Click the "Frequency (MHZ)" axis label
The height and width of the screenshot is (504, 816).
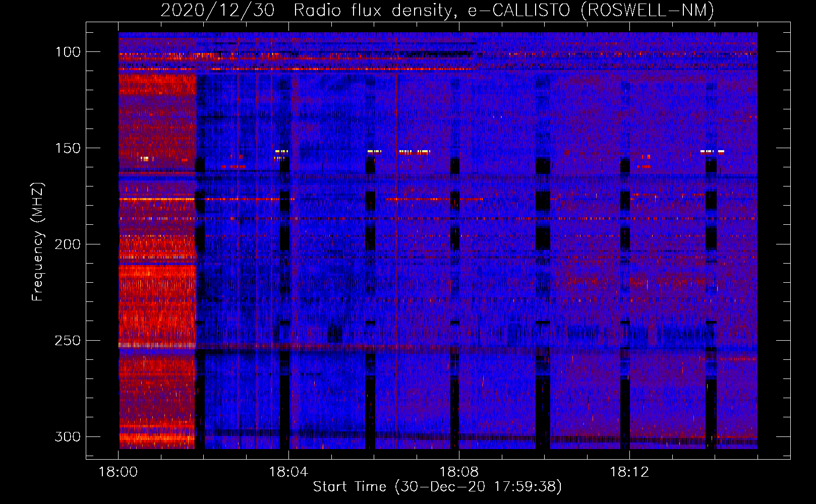coord(38,242)
